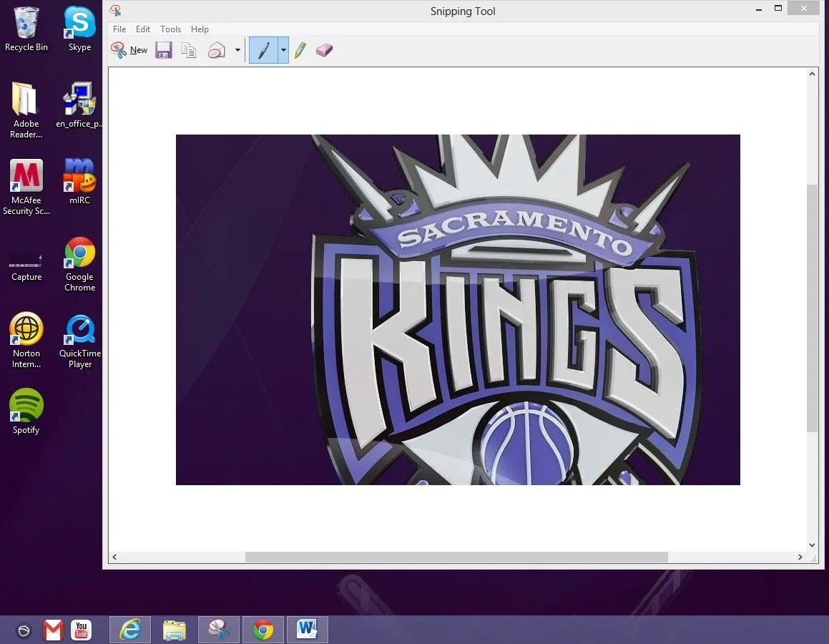Image resolution: width=829 pixels, height=644 pixels.
Task: Start a New snip in Snipping Tool
Action: point(129,50)
